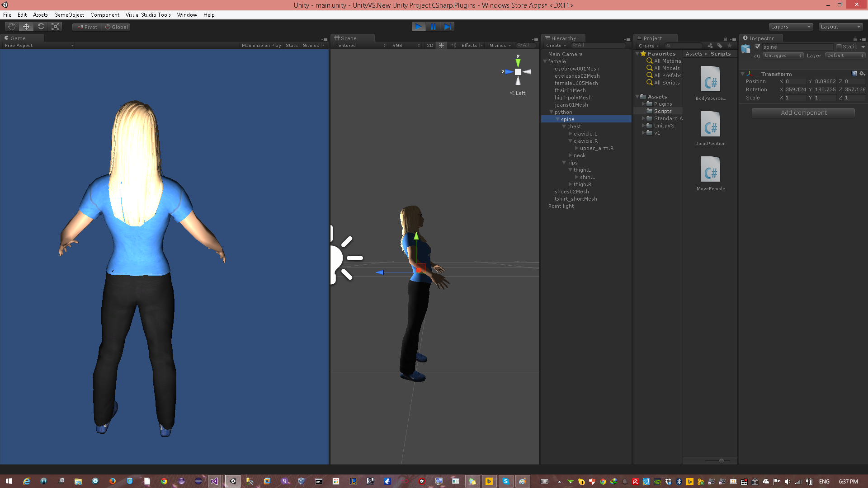Open the Component menu
The image size is (868, 488).
(104, 15)
